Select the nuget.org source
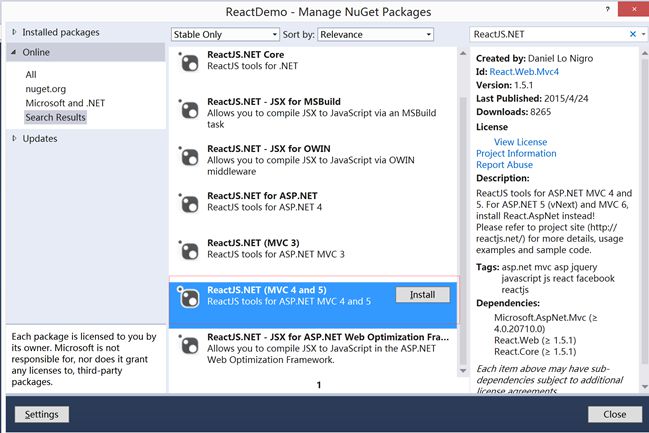The height and width of the screenshot is (433, 649). pyautogui.click(x=46, y=89)
